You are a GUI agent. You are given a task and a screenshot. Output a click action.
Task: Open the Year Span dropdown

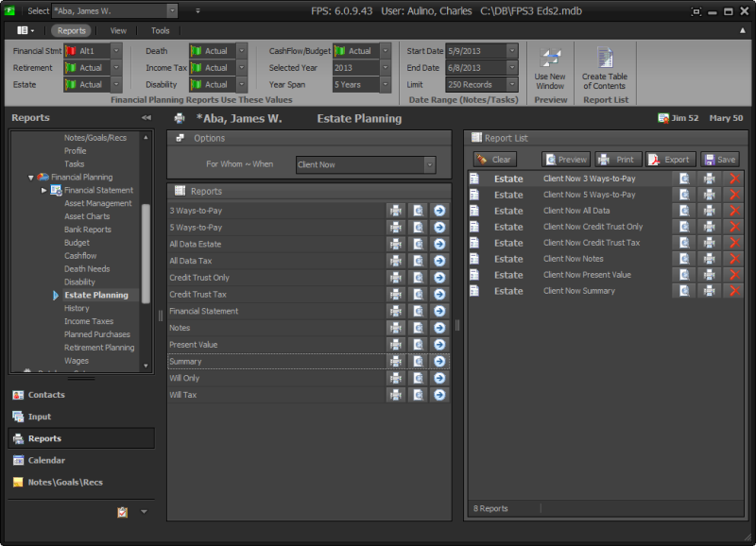point(385,84)
